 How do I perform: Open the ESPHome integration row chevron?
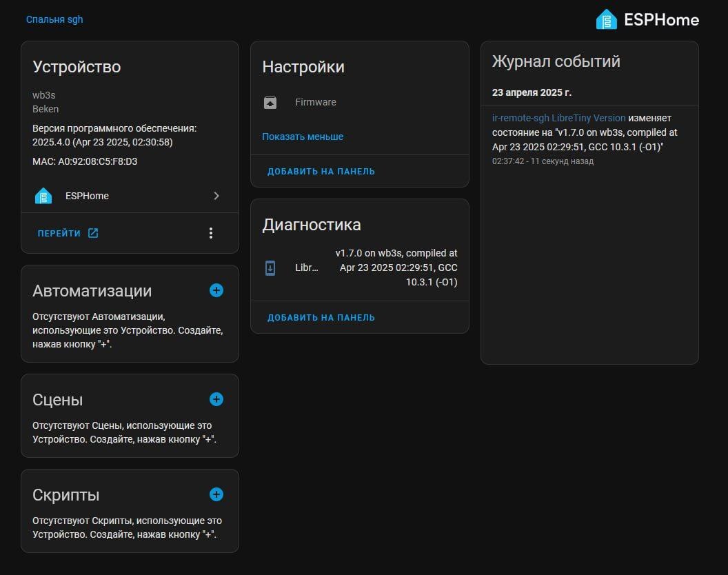click(x=216, y=196)
